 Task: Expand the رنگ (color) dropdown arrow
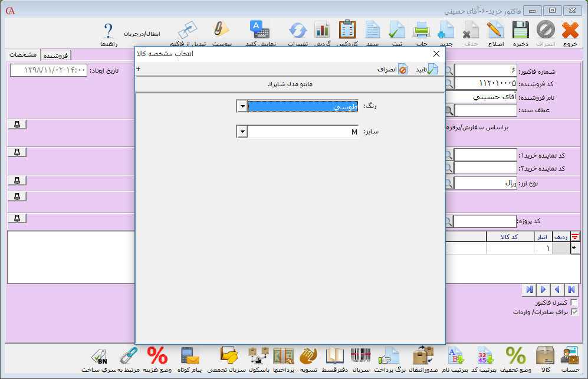[x=242, y=106]
